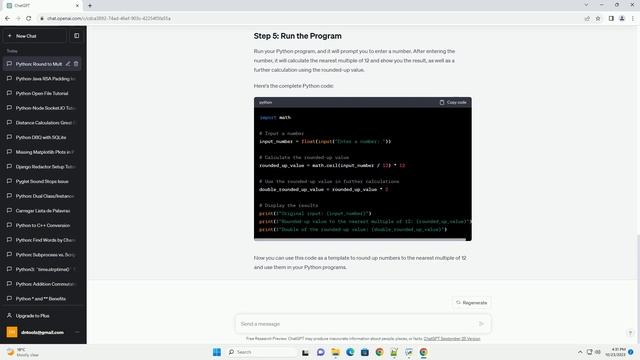Viewport: 640px width, 360px height.
Task: Go forward with the browser forward arrow
Action: pos(18,18)
